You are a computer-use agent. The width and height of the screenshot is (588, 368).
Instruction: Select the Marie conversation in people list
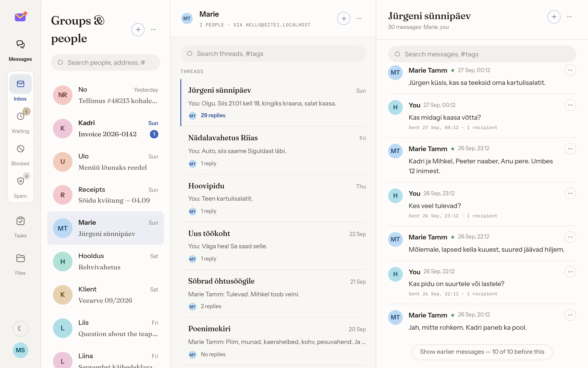pos(106,228)
